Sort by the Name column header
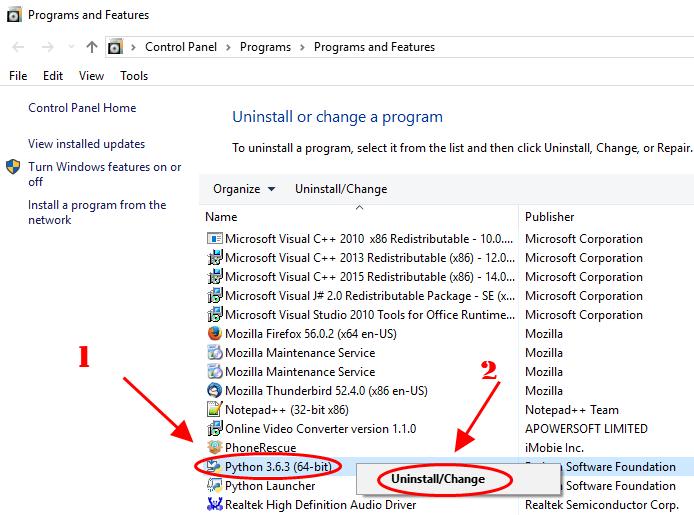 pyautogui.click(x=221, y=217)
